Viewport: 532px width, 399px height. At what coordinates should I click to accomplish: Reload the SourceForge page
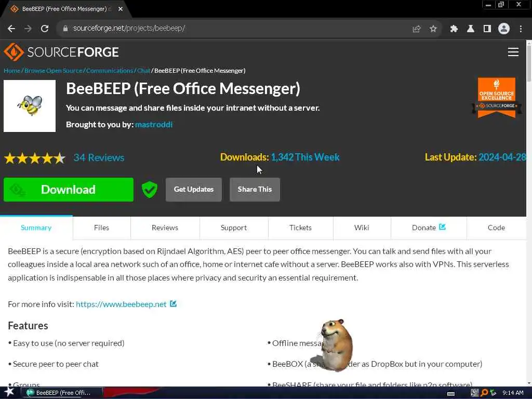pos(45,29)
